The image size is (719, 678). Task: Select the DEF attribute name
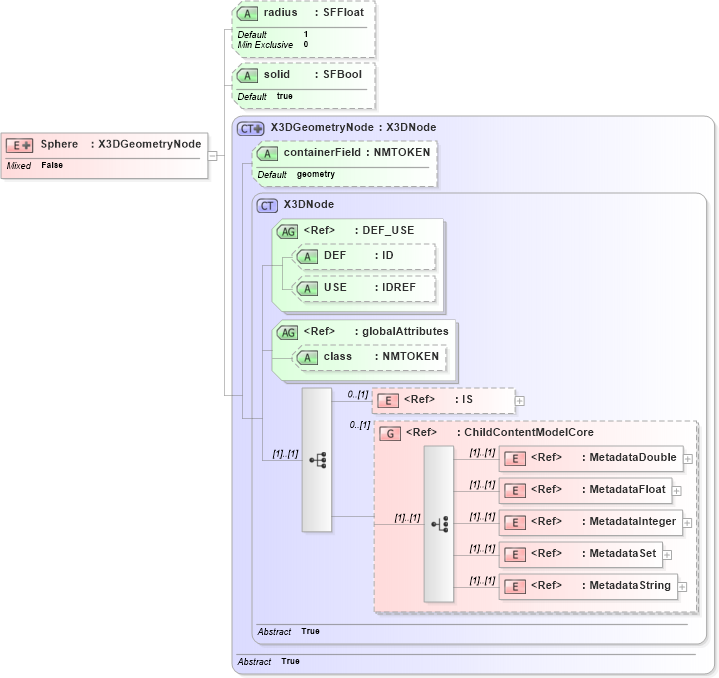[335, 255]
